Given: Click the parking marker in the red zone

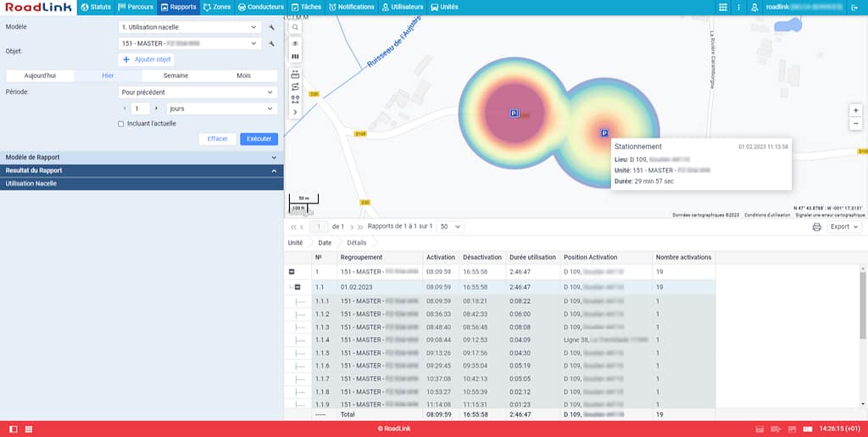Looking at the screenshot, I should click(x=514, y=113).
